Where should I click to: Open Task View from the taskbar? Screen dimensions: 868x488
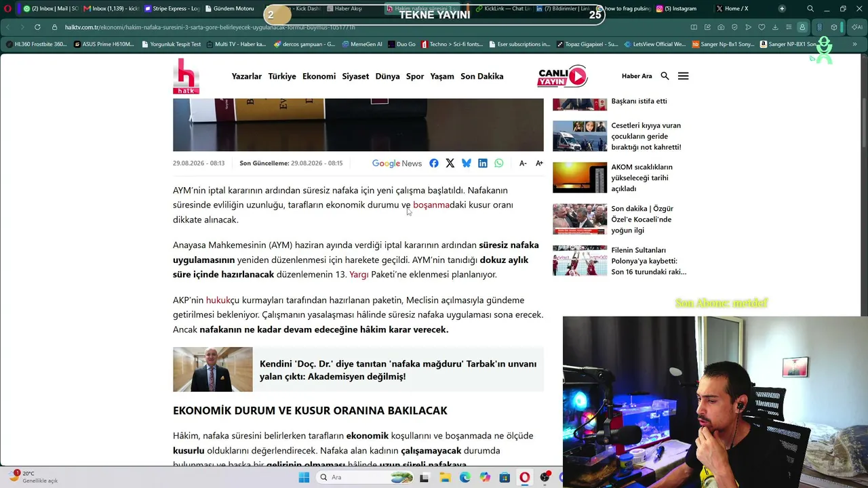tap(425, 477)
